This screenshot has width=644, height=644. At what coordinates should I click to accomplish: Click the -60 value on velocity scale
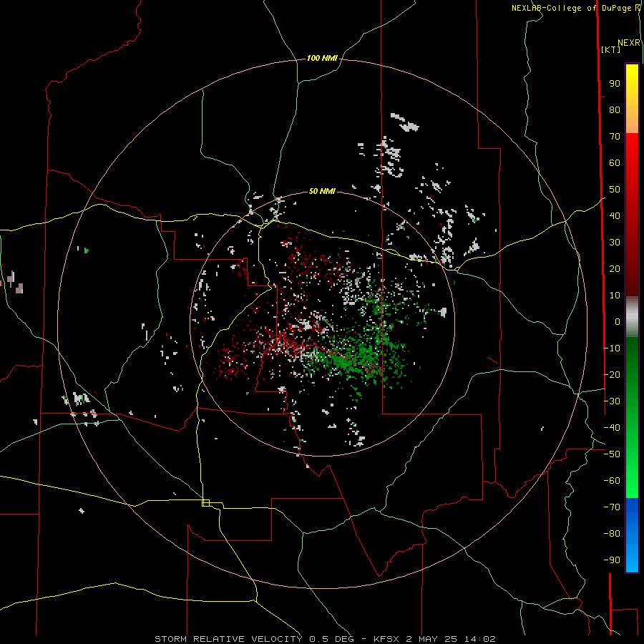point(612,481)
